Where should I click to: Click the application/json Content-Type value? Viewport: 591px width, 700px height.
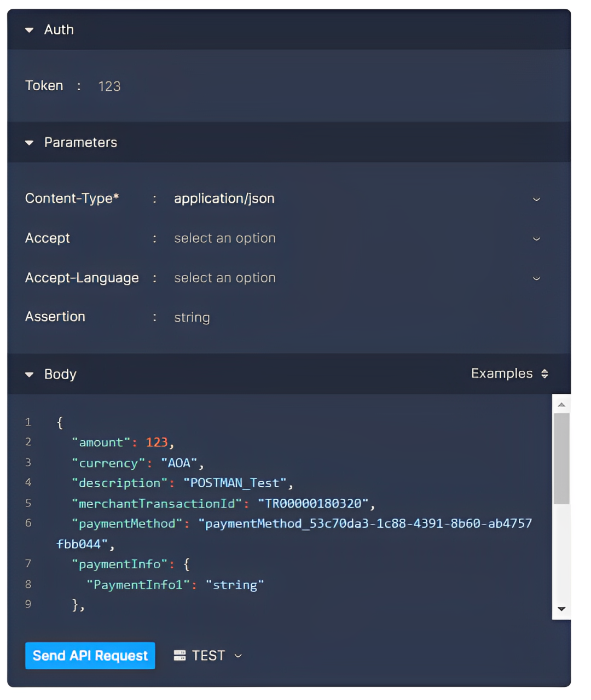pos(224,199)
